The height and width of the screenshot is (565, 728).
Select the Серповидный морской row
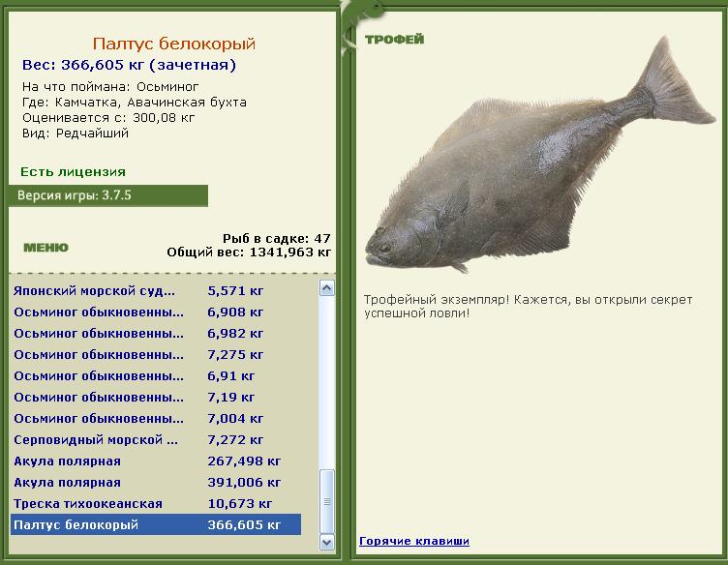click(156, 440)
